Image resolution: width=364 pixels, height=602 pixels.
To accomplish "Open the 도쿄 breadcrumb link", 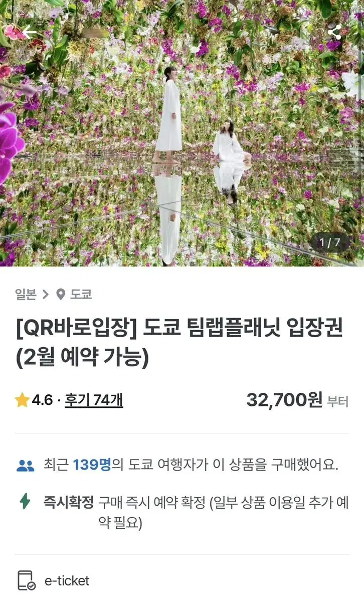I will 81,294.
